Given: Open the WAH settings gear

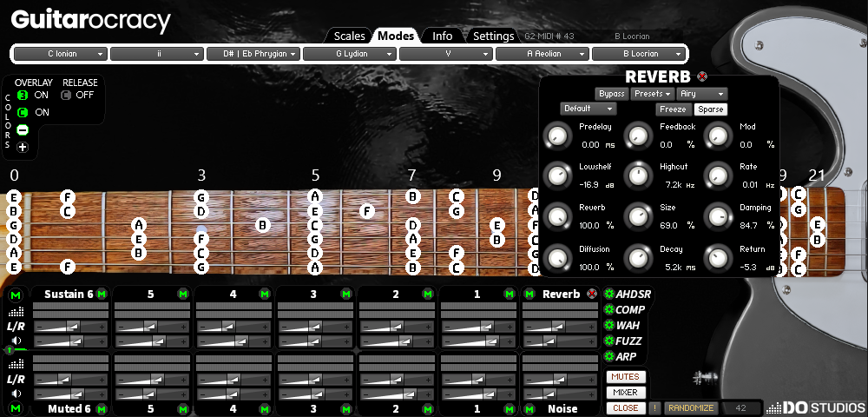Looking at the screenshot, I should click(609, 325).
